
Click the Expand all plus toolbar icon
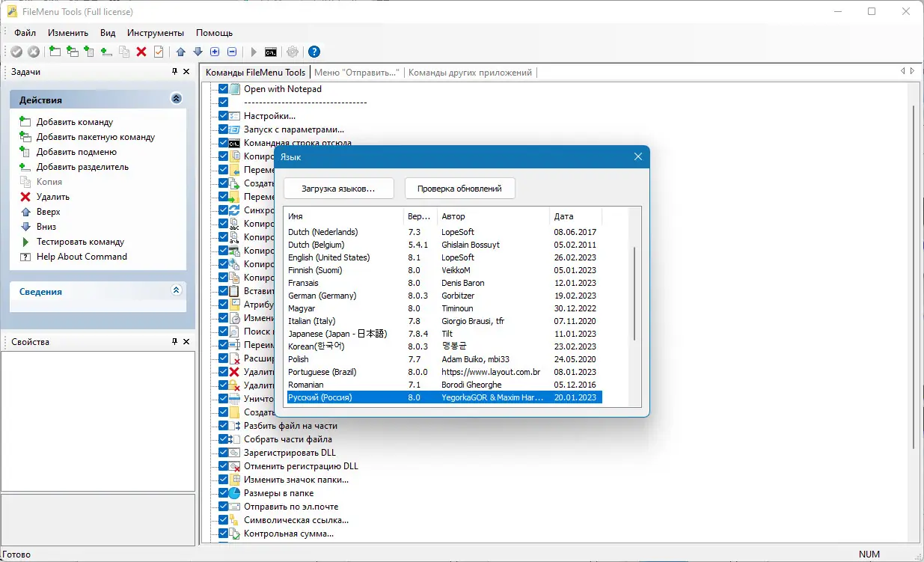(215, 52)
